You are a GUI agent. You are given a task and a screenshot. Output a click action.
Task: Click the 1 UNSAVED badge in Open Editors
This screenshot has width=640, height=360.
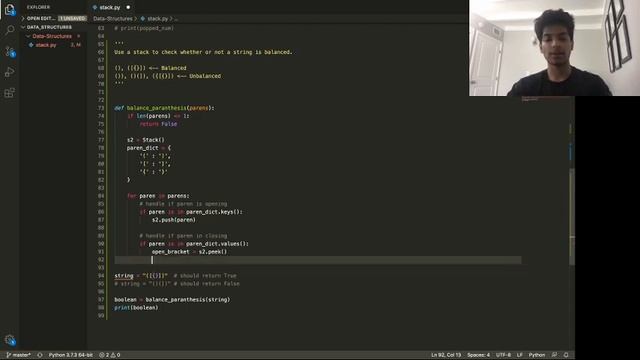point(72,18)
